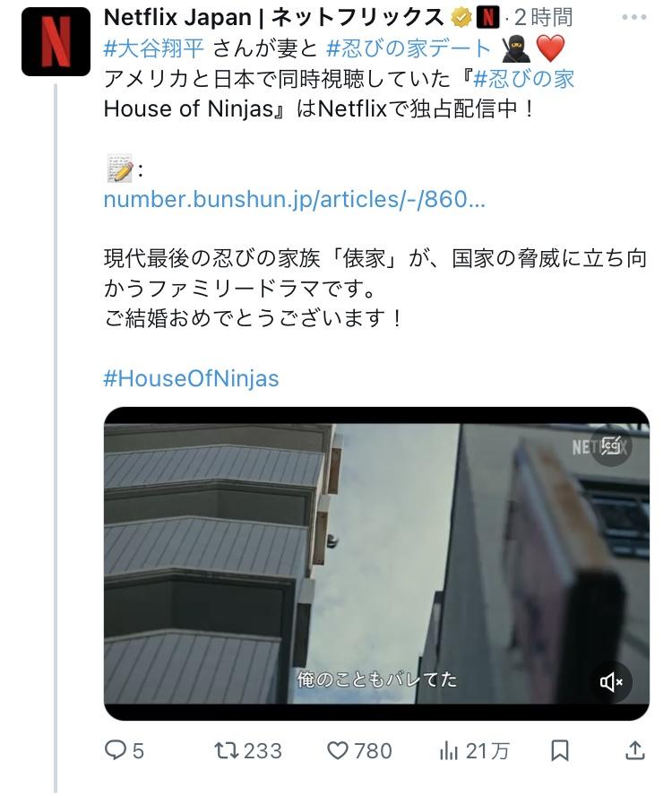Screen dimensions: 672x796
Task: Play the House of Ninjas video
Action: tap(376, 564)
